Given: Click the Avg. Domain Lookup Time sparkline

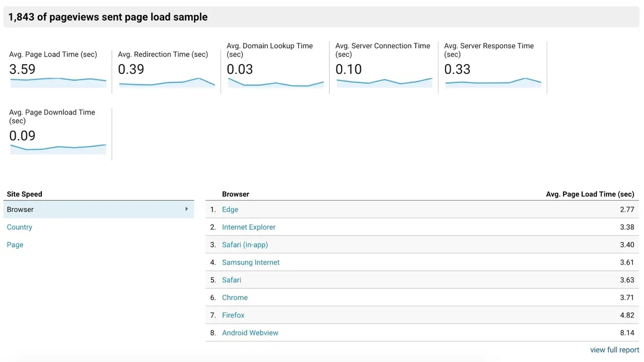Looking at the screenshot, I should tap(275, 82).
